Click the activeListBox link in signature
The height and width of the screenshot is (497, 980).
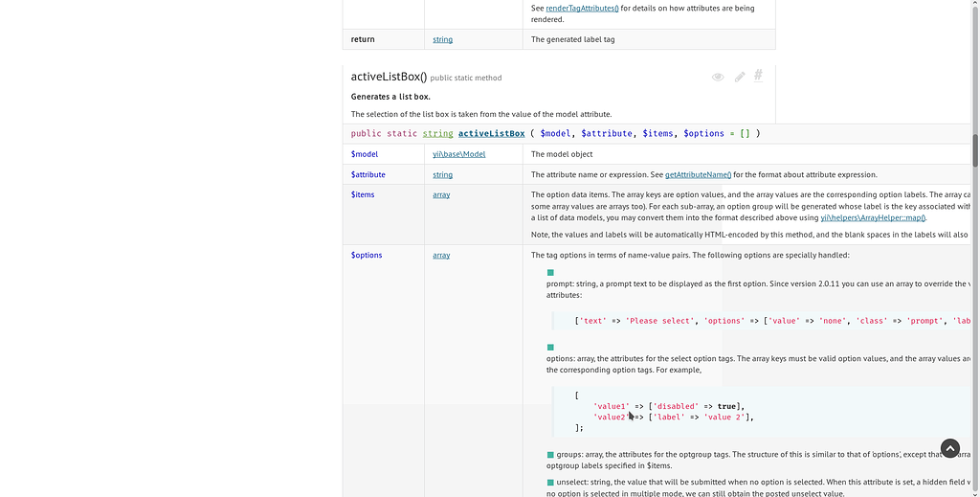491,133
